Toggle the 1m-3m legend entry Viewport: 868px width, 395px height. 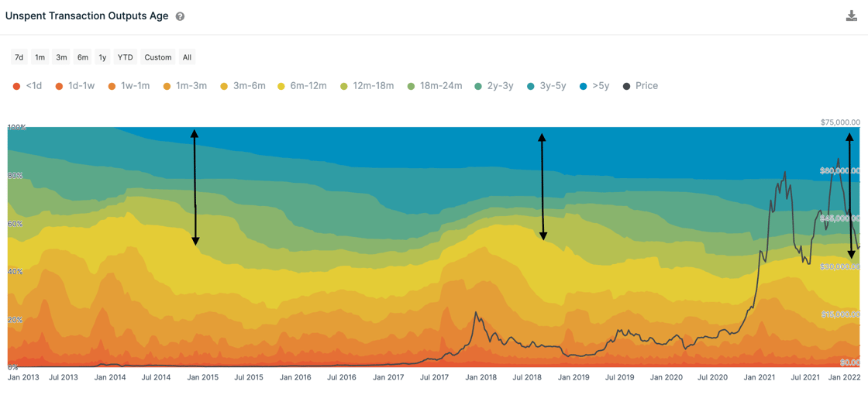(184, 86)
